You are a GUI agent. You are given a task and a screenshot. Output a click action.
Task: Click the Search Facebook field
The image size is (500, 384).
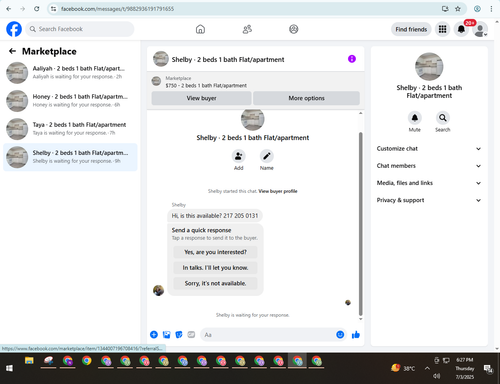pos(80,29)
